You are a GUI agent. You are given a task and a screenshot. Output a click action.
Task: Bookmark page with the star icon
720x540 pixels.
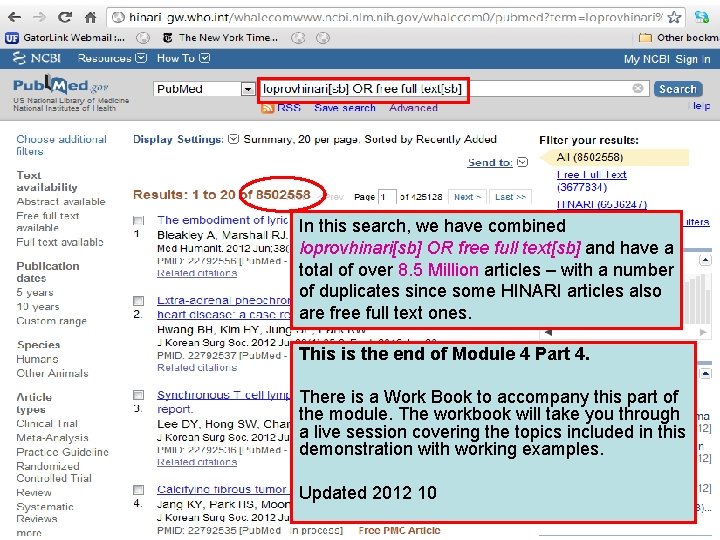pyautogui.click(x=674, y=17)
